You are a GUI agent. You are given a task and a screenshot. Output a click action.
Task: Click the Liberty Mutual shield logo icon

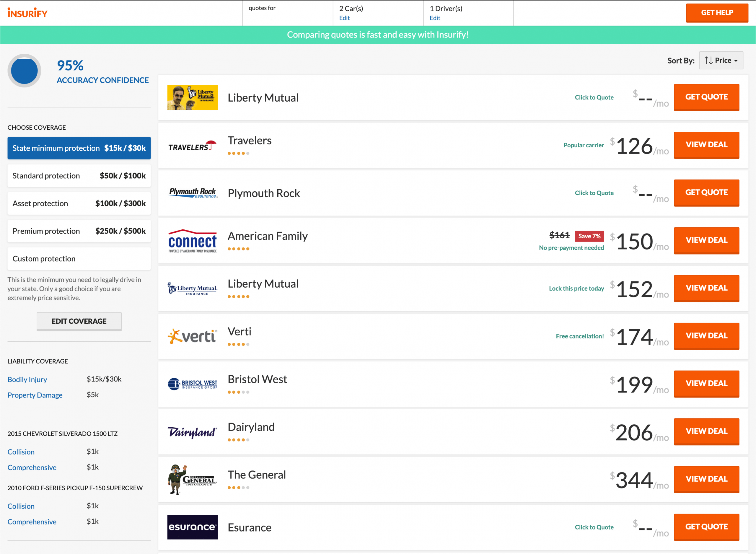(x=171, y=288)
